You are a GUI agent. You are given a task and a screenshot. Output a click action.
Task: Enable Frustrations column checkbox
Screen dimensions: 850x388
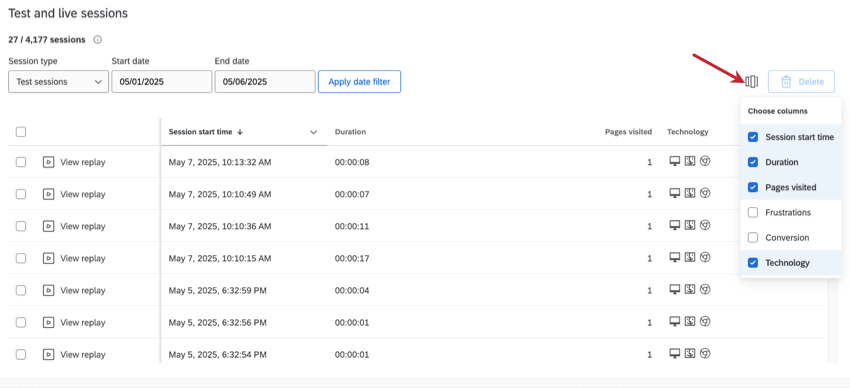752,212
